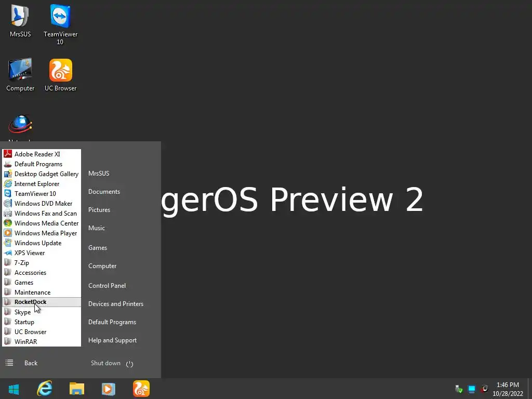Expand the RocketDock folder

(42, 302)
